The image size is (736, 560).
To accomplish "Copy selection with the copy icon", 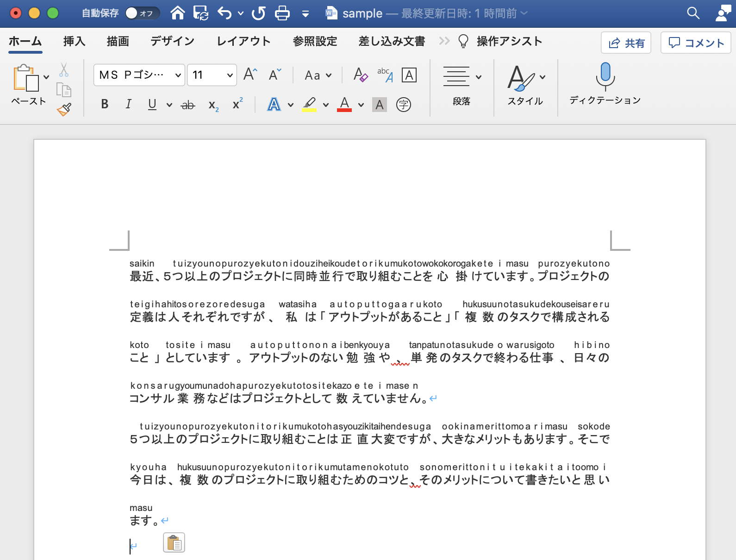I will 64,89.
